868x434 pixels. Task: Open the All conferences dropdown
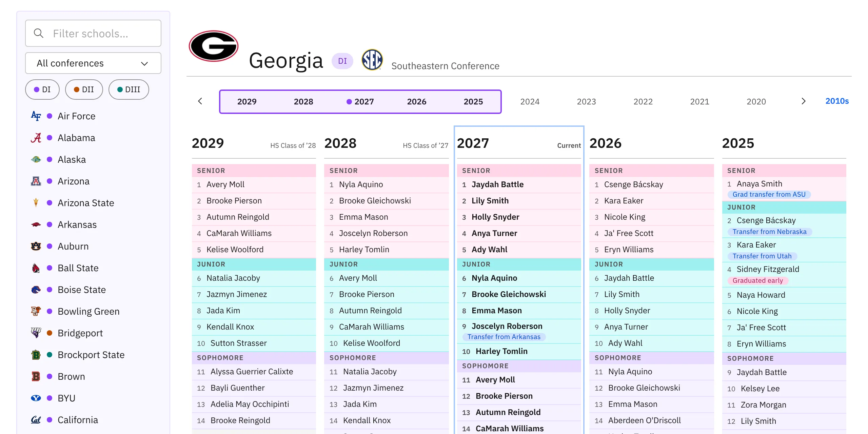(x=93, y=63)
